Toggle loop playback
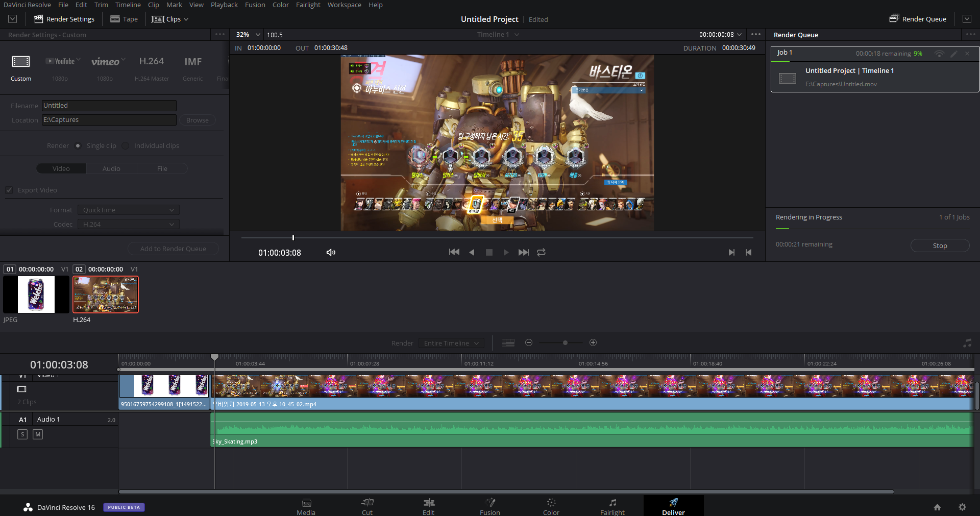Viewport: 980px width, 516px height. tap(541, 252)
